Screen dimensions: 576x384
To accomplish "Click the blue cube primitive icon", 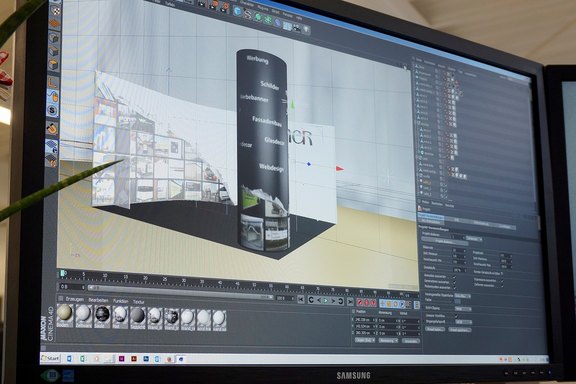I will tap(238, 11).
